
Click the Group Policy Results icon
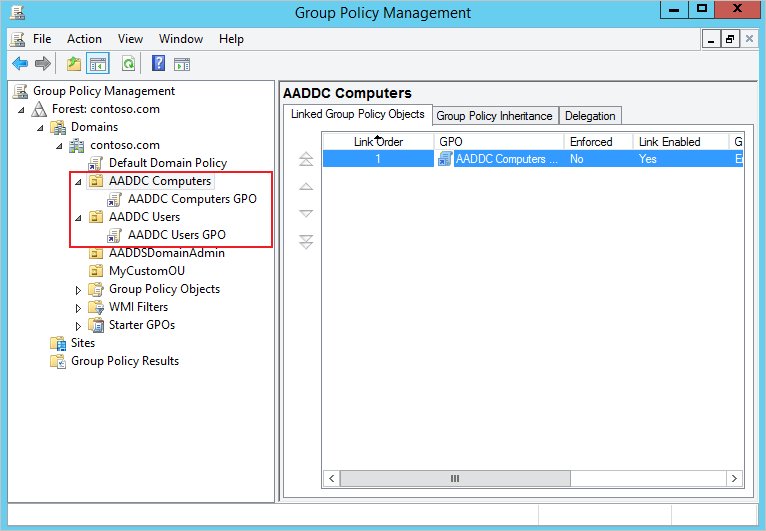(x=58, y=361)
